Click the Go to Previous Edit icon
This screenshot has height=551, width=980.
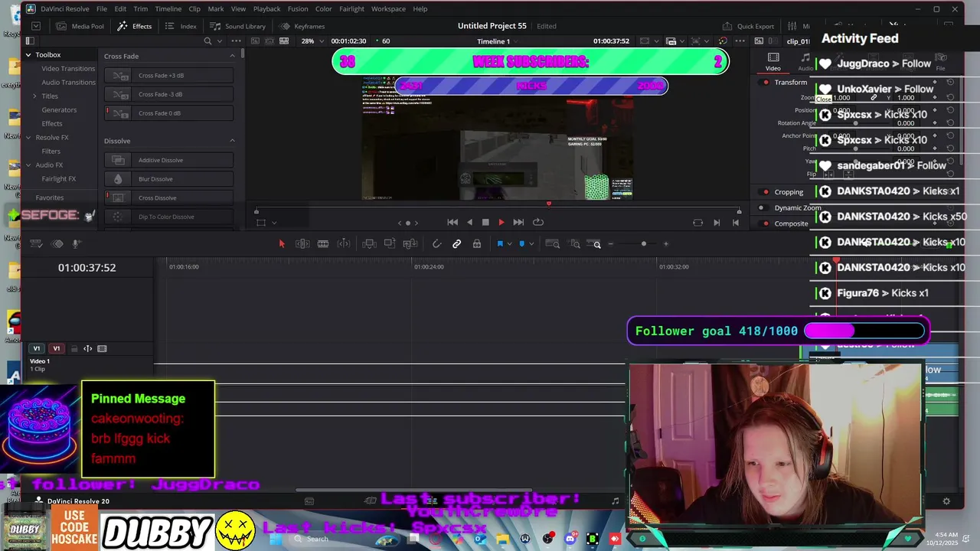(736, 223)
